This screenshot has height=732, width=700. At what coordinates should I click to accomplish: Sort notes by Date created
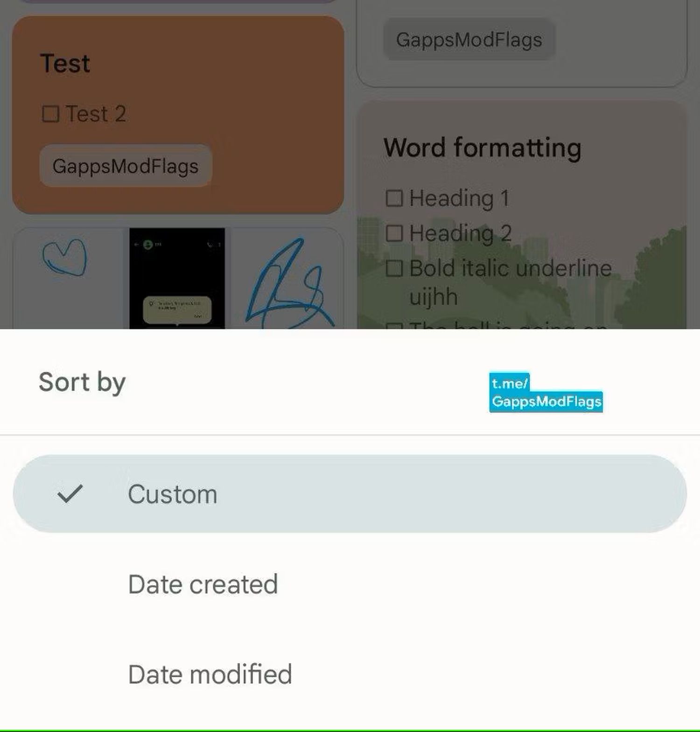(203, 584)
